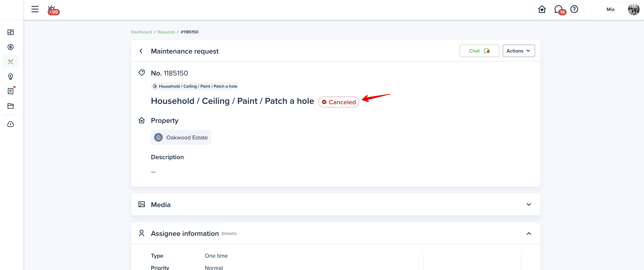Open the Actions dropdown
644x270 pixels.
point(519,51)
